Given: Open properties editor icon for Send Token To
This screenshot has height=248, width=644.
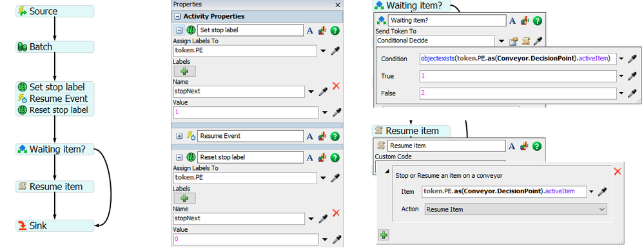Looking at the screenshot, I should point(513,41).
